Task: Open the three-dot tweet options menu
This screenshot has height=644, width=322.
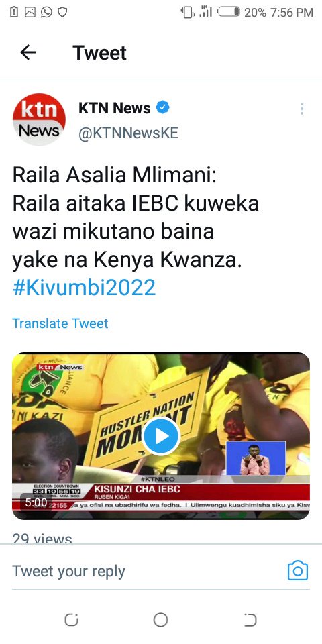Action: pyautogui.click(x=301, y=109)
